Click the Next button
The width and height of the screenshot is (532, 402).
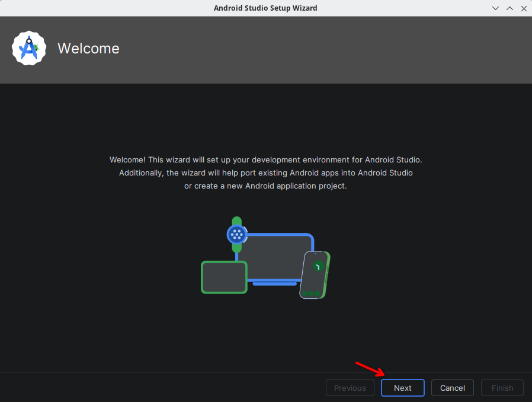(402, 388)
